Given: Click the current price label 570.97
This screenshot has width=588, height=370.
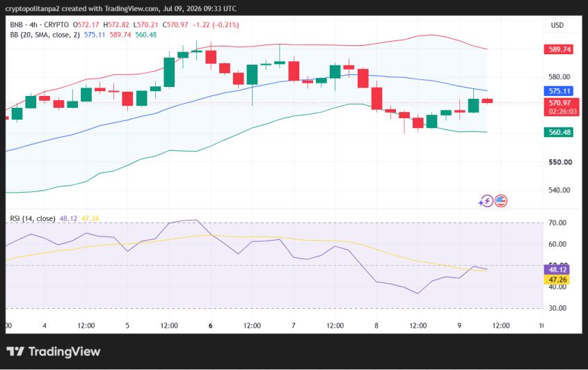Looking at the screenshot, I should click(559, 103).
